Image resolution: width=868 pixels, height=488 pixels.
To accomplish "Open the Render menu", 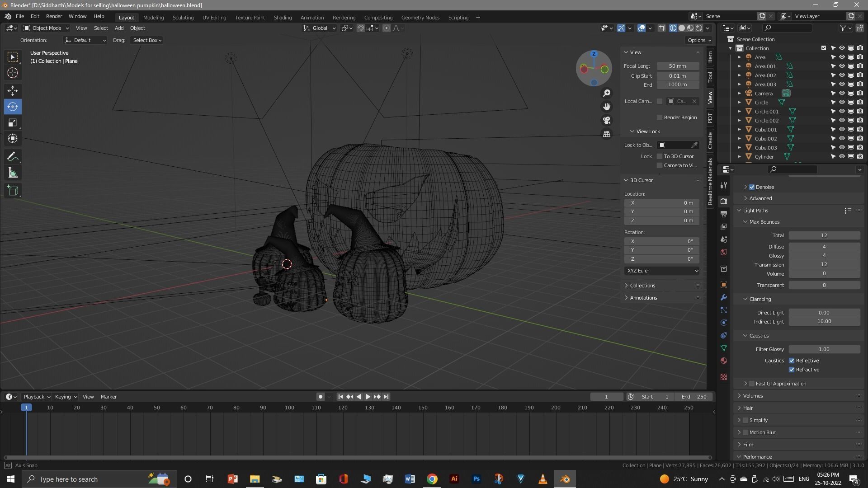I will 54,16.
